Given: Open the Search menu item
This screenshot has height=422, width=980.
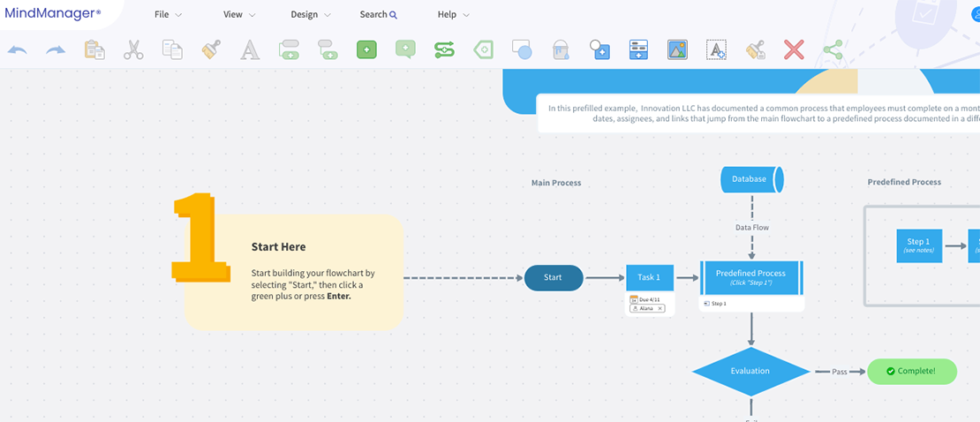Looking at the screenshot, I should tap(378, 14).
